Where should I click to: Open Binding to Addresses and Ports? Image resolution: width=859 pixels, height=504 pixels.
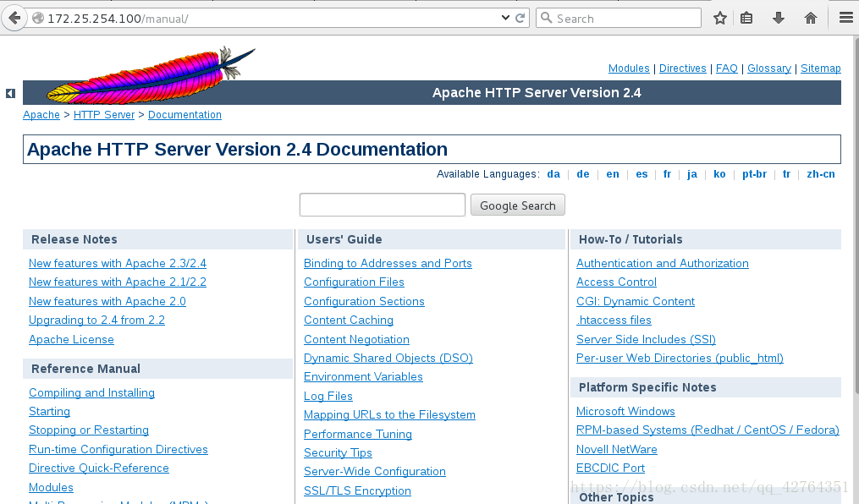click(x=388, y=263)
